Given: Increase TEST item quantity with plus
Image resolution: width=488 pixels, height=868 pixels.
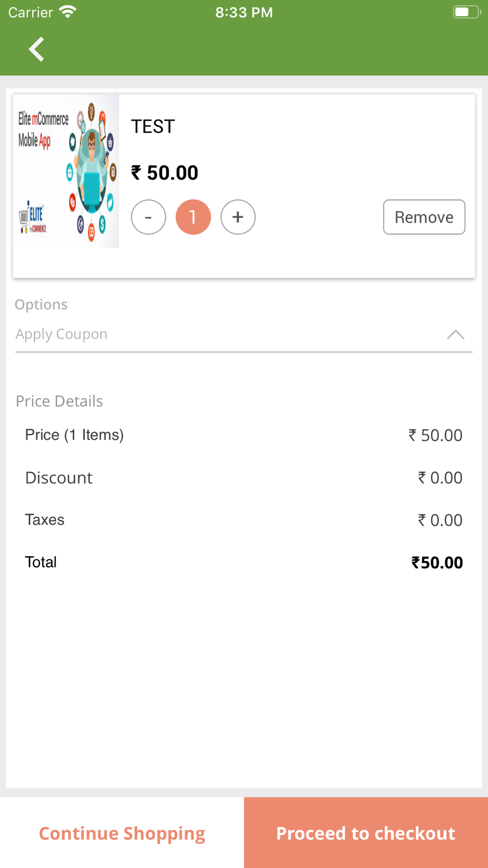Looking at the screenshot, I should [238, 217].
